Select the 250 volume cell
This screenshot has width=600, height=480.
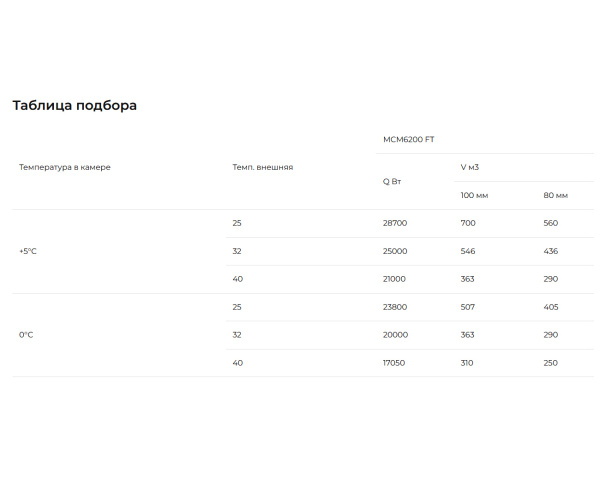coord(551,363)
